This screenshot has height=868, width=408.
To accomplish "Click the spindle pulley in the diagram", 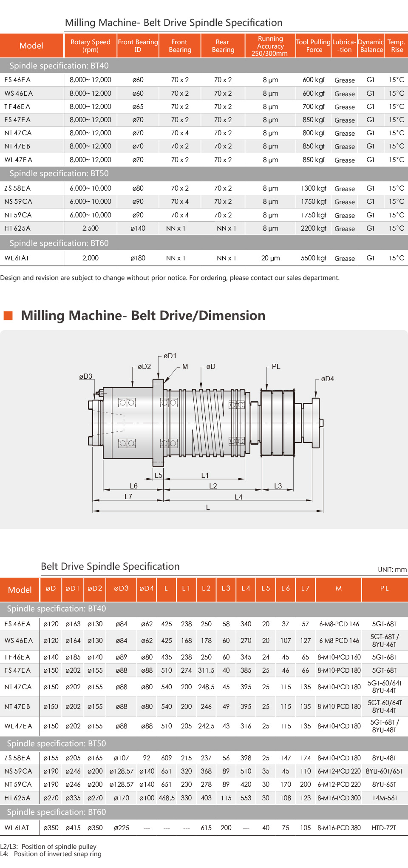I will (x=277, y=423).
